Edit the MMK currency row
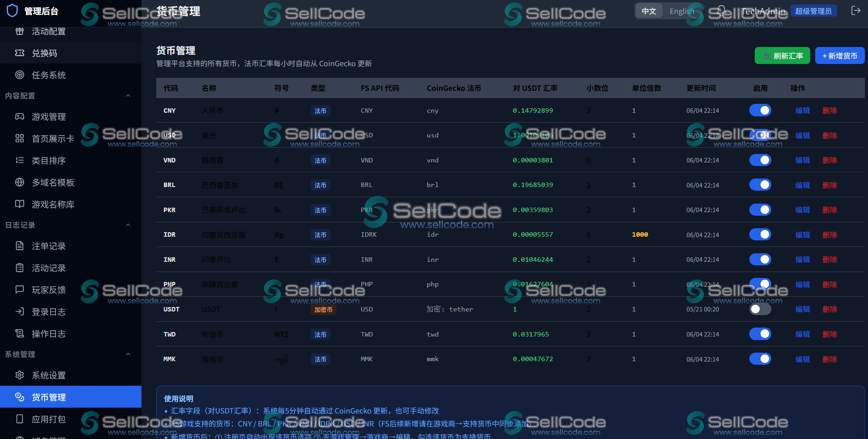This screenshot has width=868, height=439. click(x=802, y=359)
